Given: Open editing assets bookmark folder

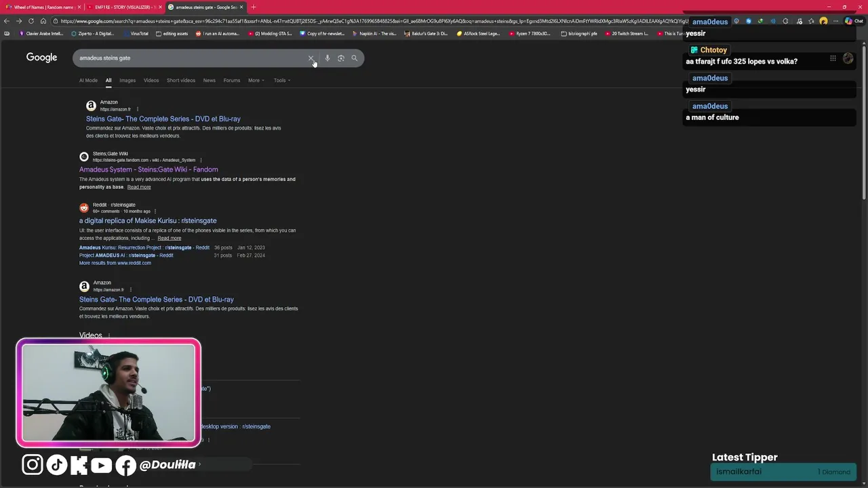Looking at the screenshot, I should [172, 33].
